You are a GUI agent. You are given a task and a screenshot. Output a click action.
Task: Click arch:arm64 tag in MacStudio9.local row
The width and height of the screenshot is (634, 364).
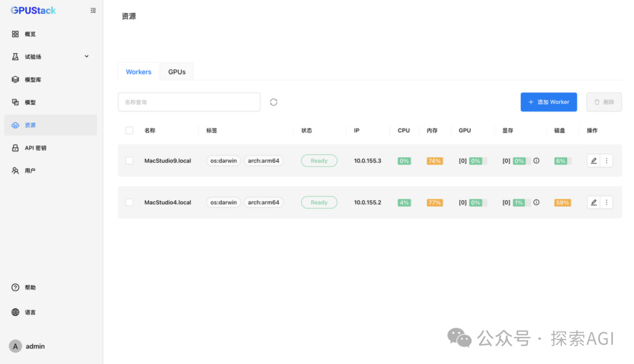[x=264, y=160]
